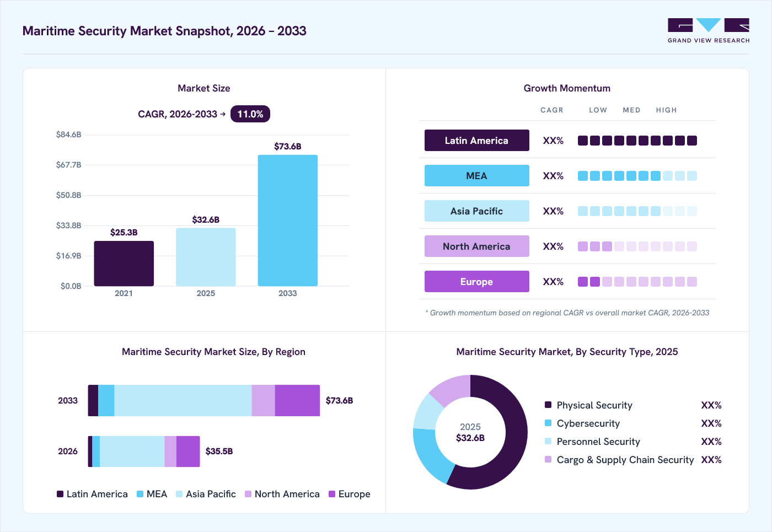Click the Latin America legend swatch
772x532 pixels.
tap(60, 494)
